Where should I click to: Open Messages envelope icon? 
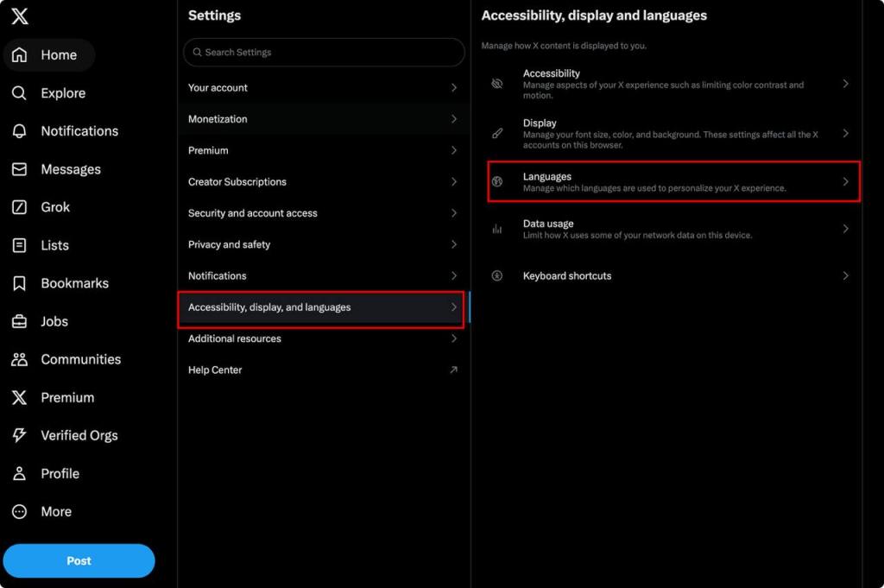(19, 169)
